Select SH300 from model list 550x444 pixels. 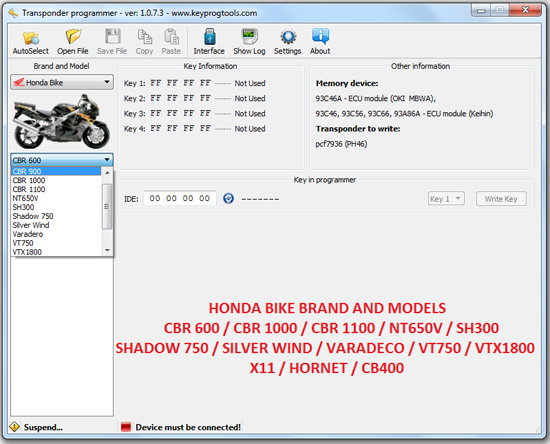pos(56,207)
